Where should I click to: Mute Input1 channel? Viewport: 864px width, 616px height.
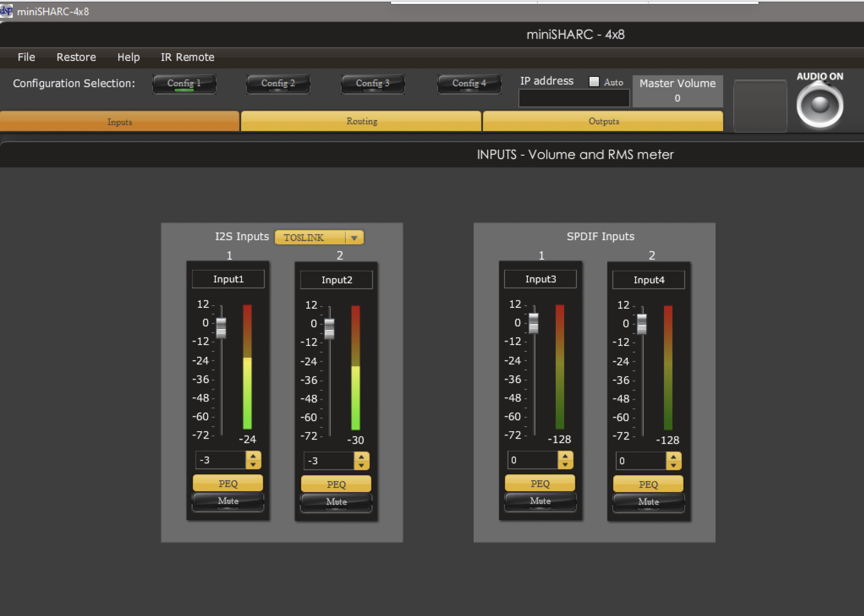tap(228, 501)
